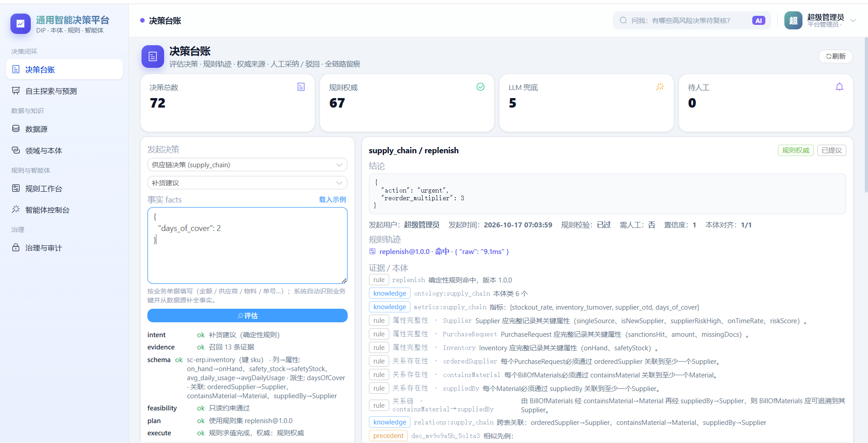
Task: Click the AI badge in search bar
Action: 759,20
